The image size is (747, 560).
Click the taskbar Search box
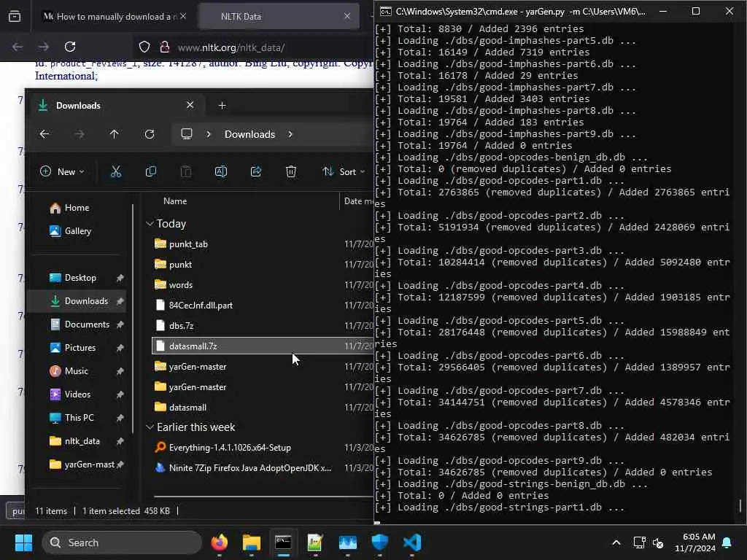click(122, 542)
